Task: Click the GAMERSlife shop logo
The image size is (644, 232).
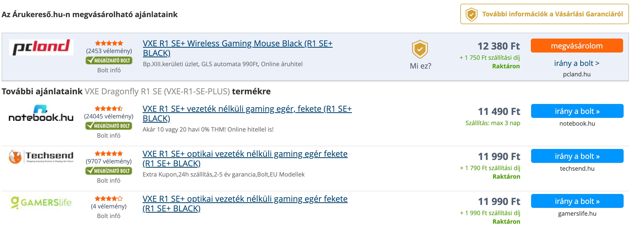Action: tap(41, 203)
